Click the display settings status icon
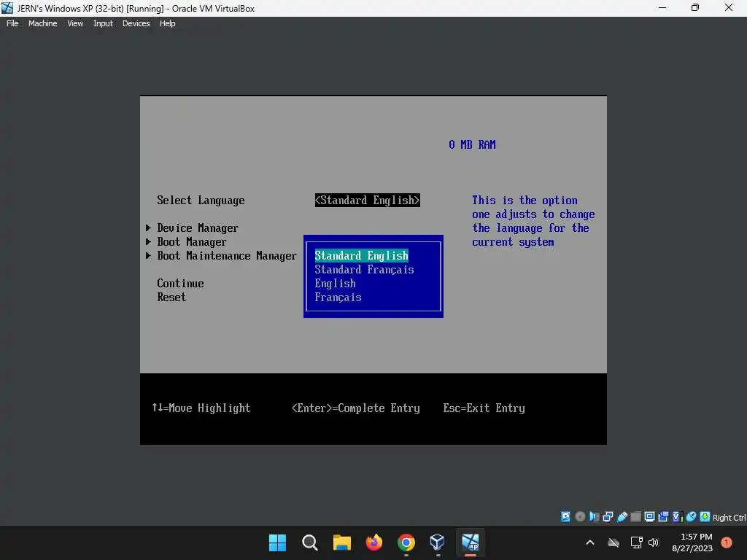The height and width of the screenshot is (560, 747). click(649, 517)
